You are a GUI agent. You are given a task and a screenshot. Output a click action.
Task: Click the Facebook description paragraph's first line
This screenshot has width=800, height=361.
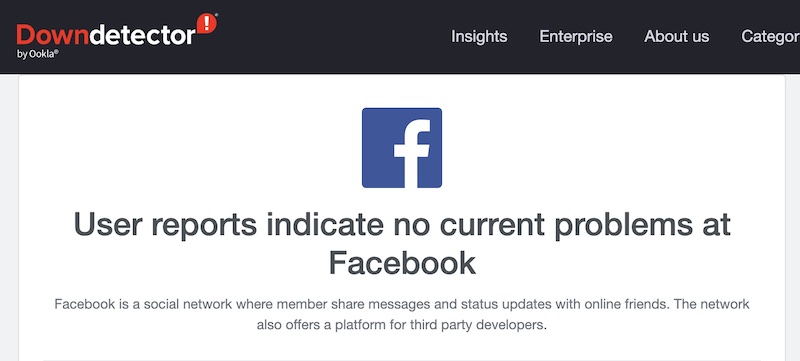pyautogui.click(x=402, y=304)
